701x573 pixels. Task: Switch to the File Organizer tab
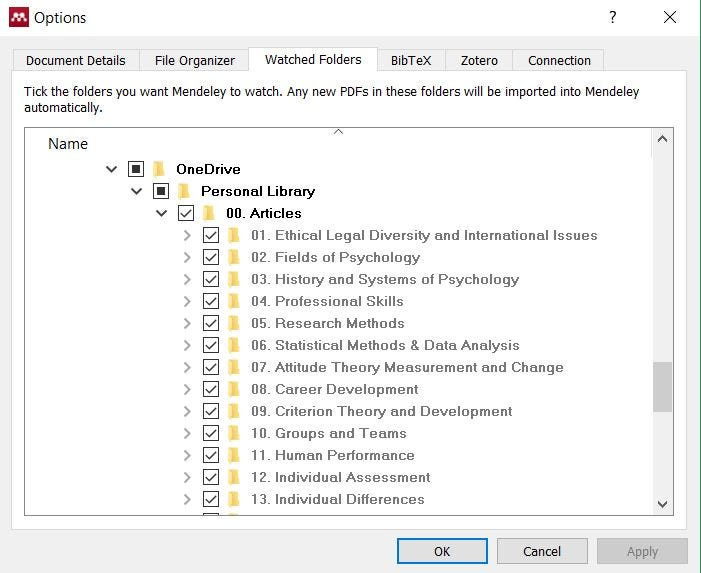click(194, 60)
